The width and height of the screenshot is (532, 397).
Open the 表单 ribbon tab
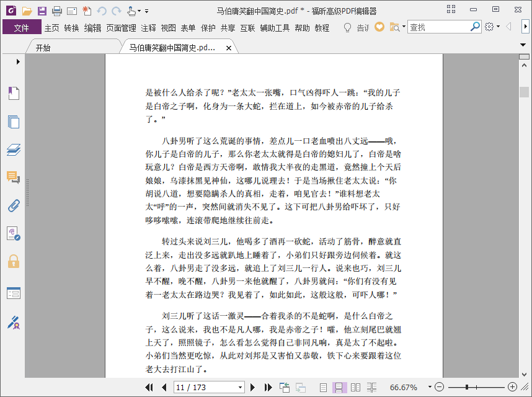click(x=188, y=28)
